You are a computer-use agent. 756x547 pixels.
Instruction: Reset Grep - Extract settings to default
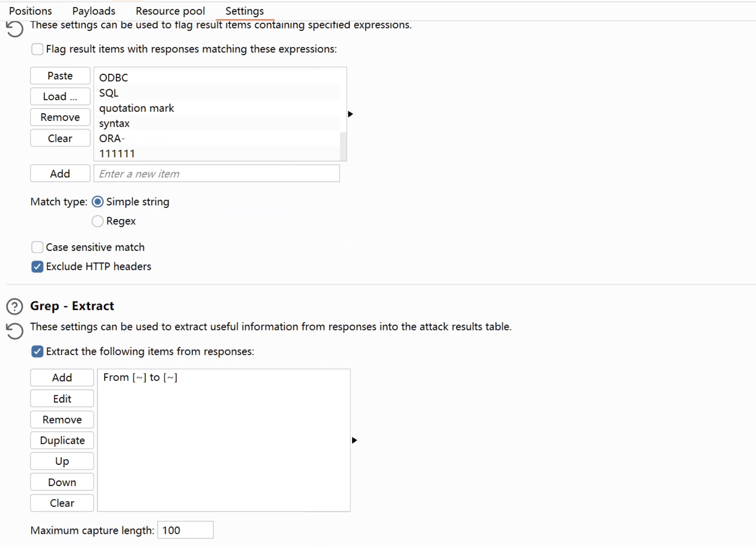coord(14,331)
